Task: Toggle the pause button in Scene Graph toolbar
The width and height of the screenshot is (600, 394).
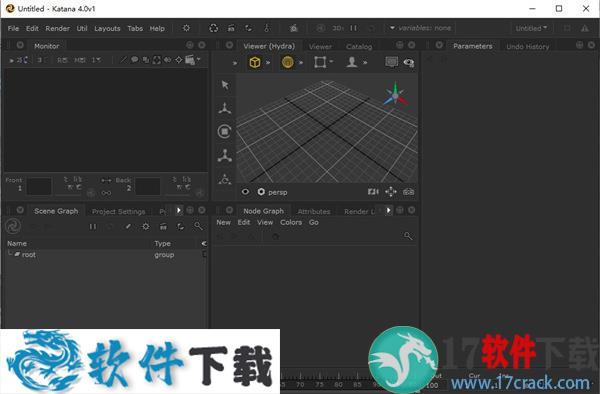Action: click(x=93, y=226)
